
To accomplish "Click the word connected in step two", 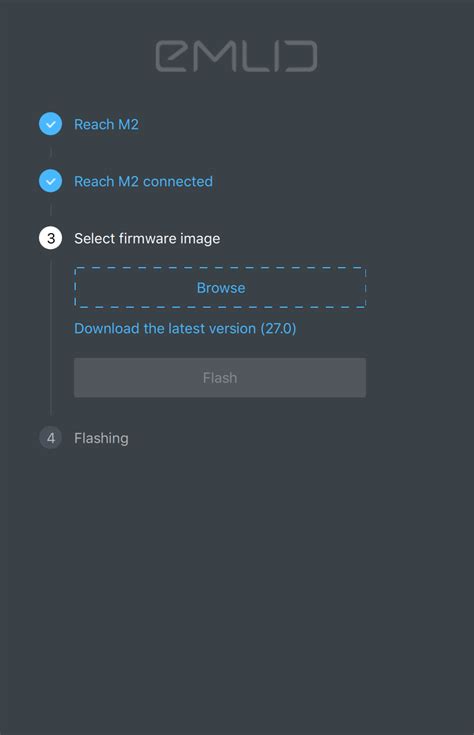I will pos(178,181).
